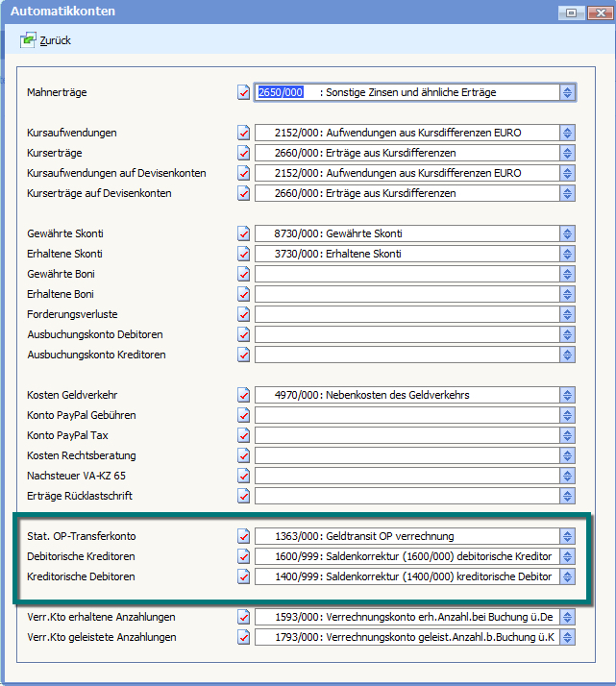Toggle the Forderungsverluste checkbox
Viewport: 616px width, 686px height.
[x=243, y=314]
